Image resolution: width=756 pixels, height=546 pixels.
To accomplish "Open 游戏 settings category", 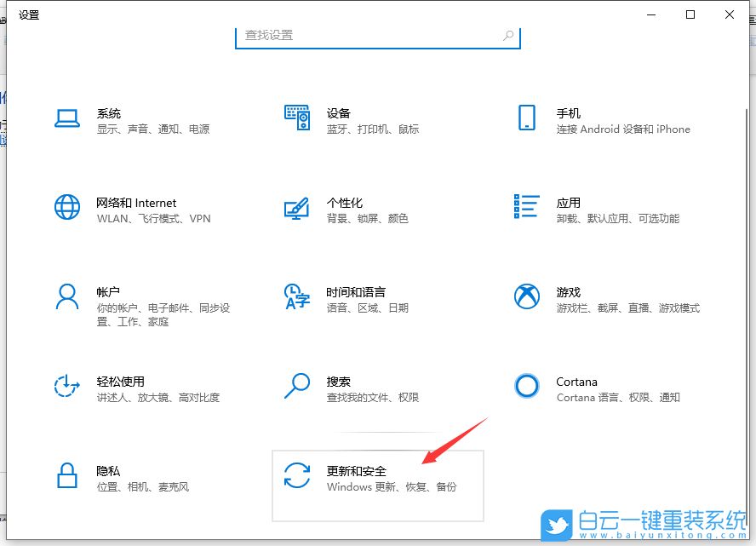I will point(569,298).
